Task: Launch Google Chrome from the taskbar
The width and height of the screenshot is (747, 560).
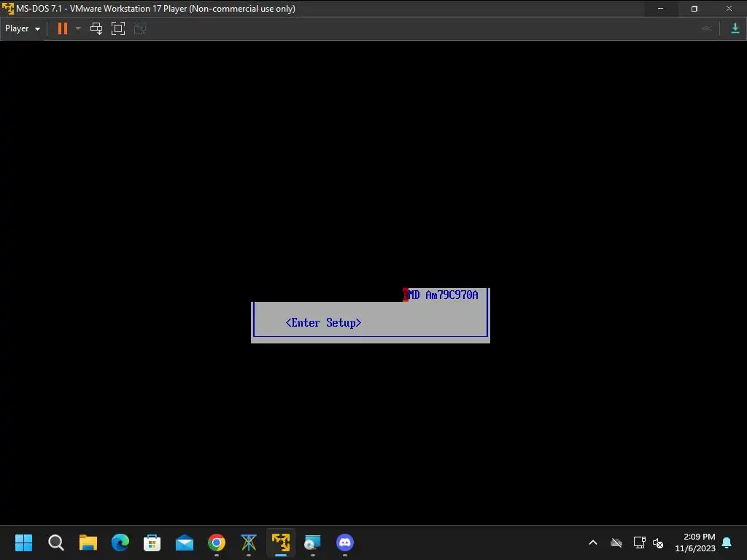Action: (217, 542)
